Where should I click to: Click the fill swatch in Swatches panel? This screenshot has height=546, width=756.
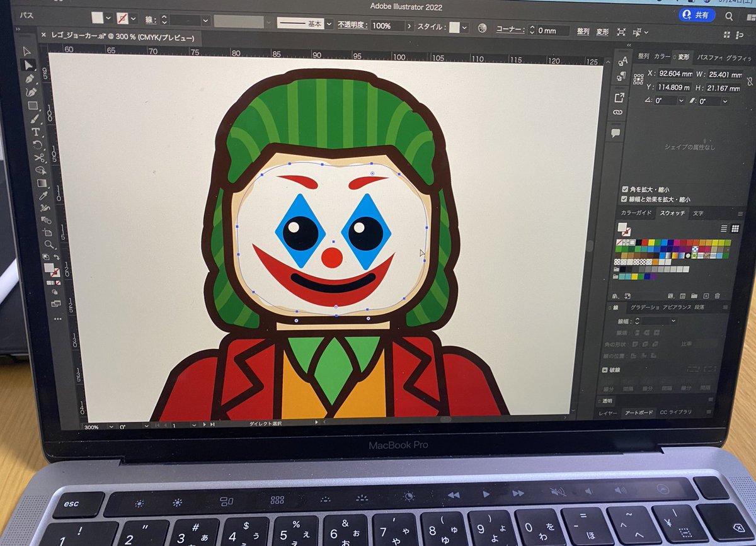pos(622,228)
